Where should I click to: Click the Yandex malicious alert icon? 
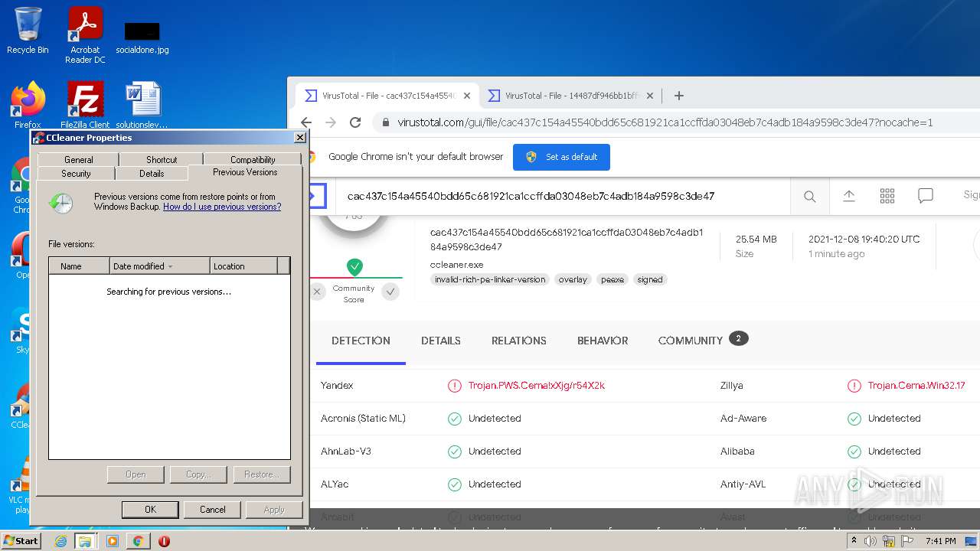click(455, 386)
